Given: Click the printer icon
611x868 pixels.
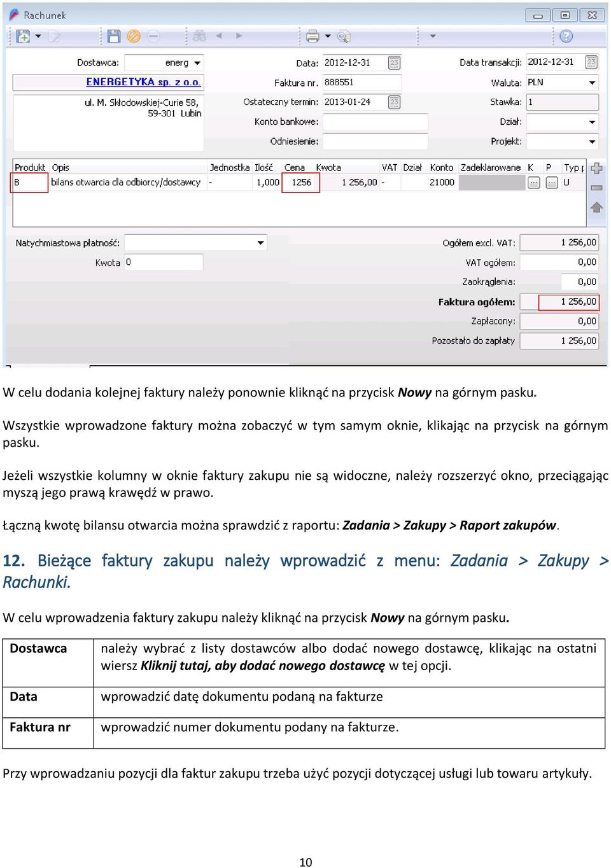Looking at the screenshot, I should [x=313, y=36].
